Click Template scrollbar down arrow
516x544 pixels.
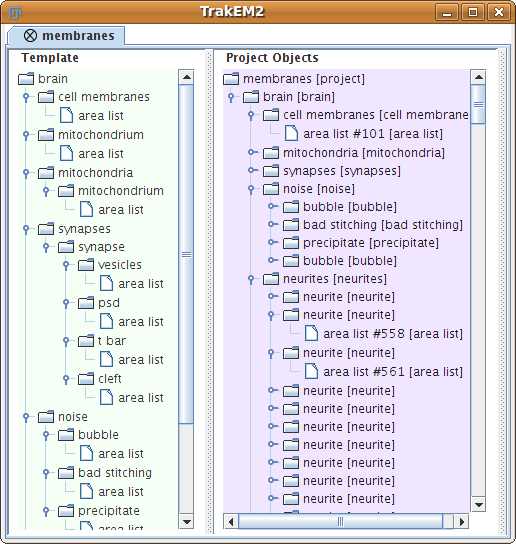[x=186, y=521]
